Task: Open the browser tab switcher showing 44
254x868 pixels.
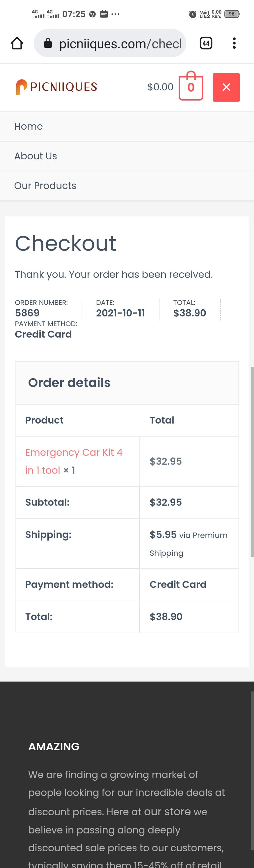Action: 206,43
